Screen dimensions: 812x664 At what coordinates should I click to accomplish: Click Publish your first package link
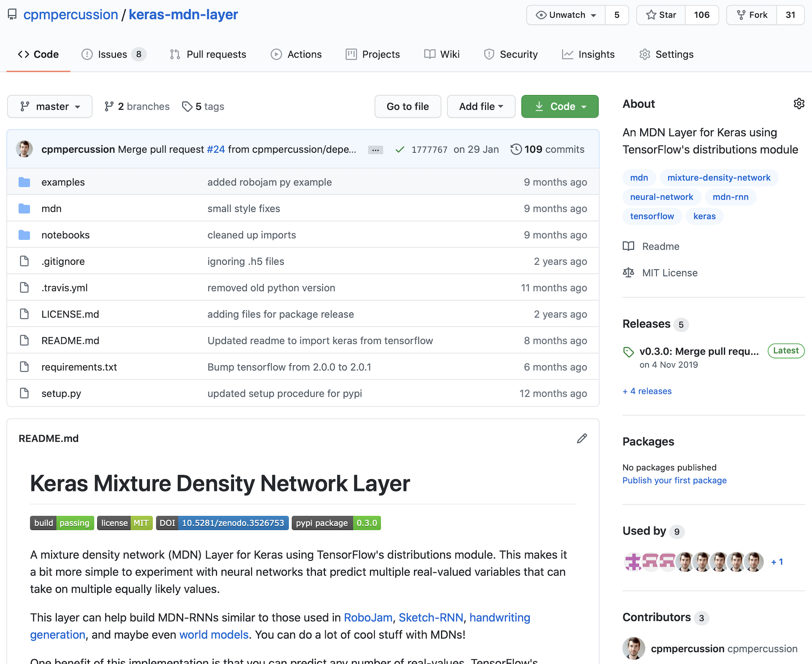click(x=675, y=480)
